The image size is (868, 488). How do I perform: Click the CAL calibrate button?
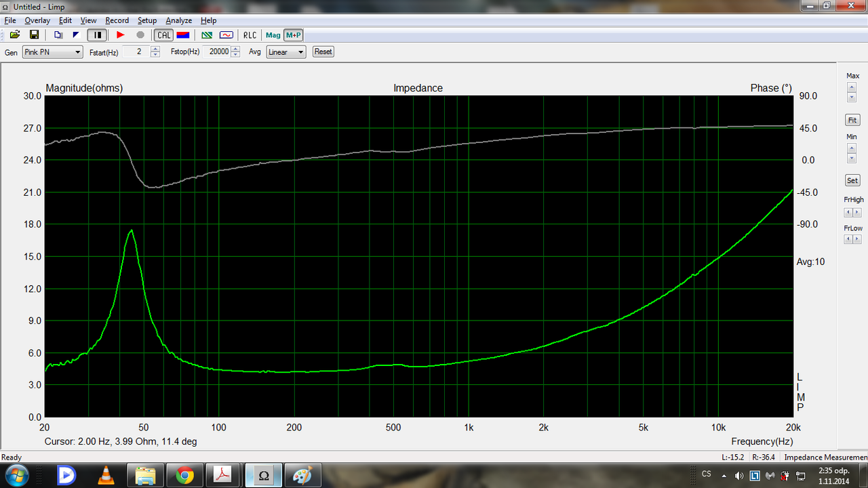pos(164,35)
